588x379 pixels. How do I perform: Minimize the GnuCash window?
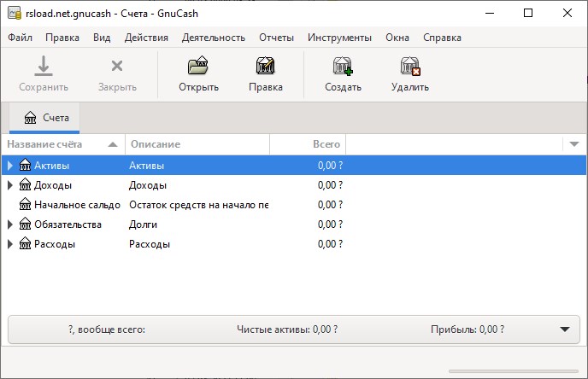(x=490, y=13)
